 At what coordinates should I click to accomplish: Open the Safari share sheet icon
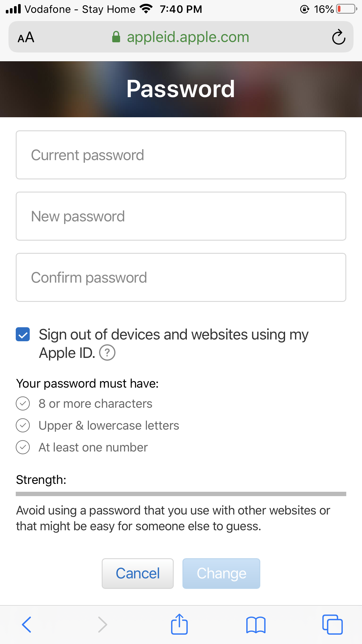179,624
